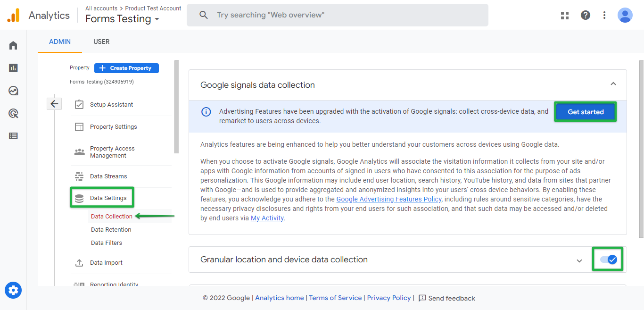644x310 pixels.
Task: Select the Data Retention sub-item
Action: click(111, 230)
